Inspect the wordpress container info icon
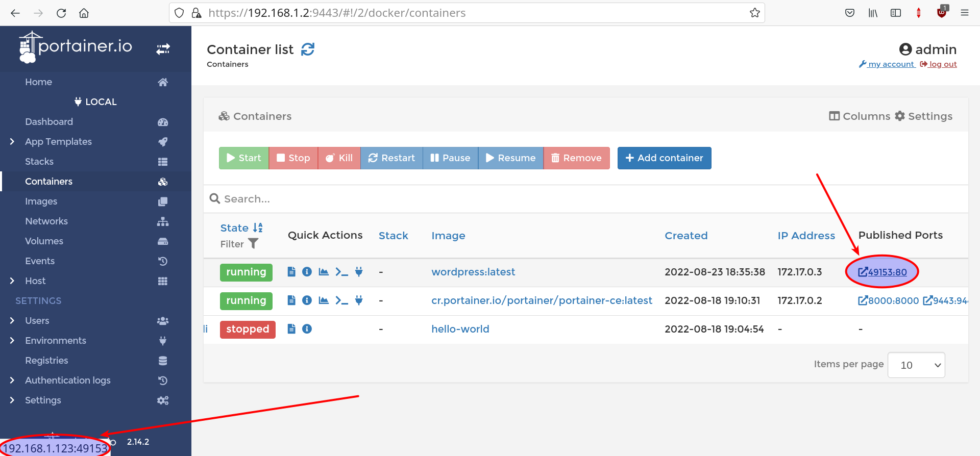This screenshot has height=456, width=980. (307, 272)
